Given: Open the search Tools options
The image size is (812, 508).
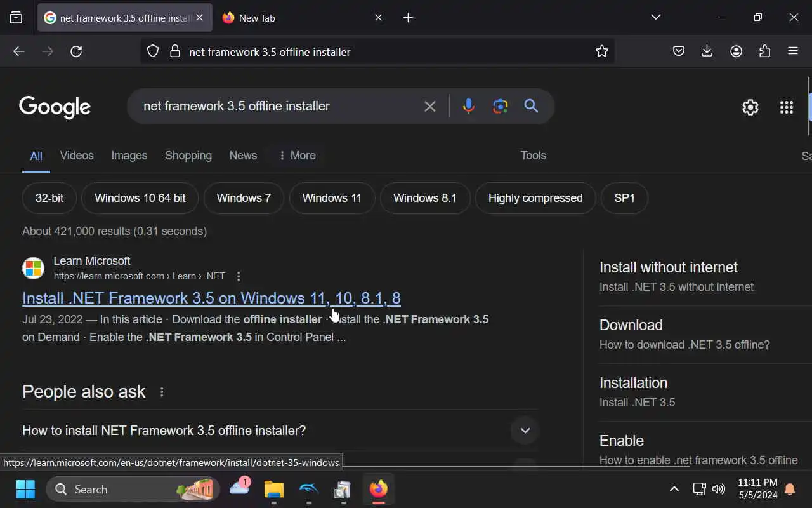Looking at the screenshot, I should click(534, 156).
